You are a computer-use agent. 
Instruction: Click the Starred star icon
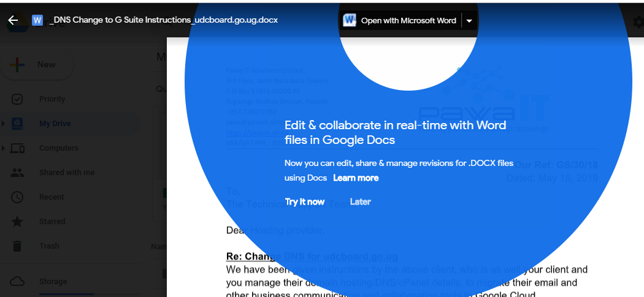pyautogui.click(x=17, y=222)
